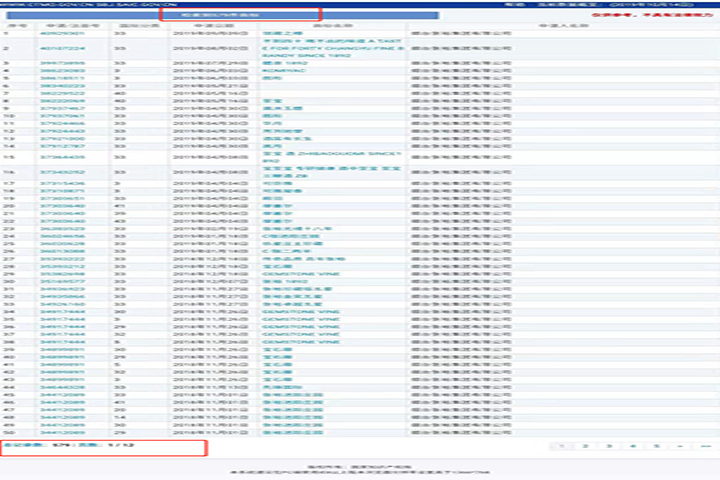Viewport: 720px width, 480px height.
Task: Open the application number link in row 1
Action: (x=64, y=33)
